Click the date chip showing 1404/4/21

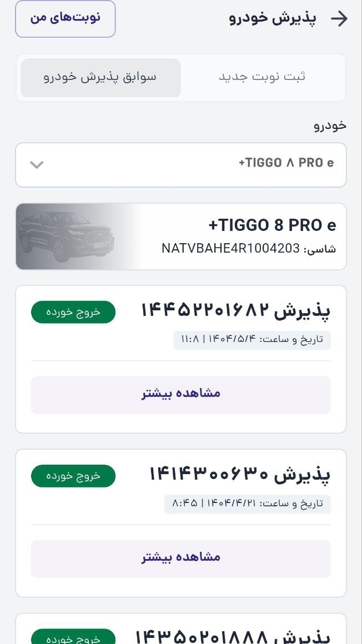coord(248,504)
